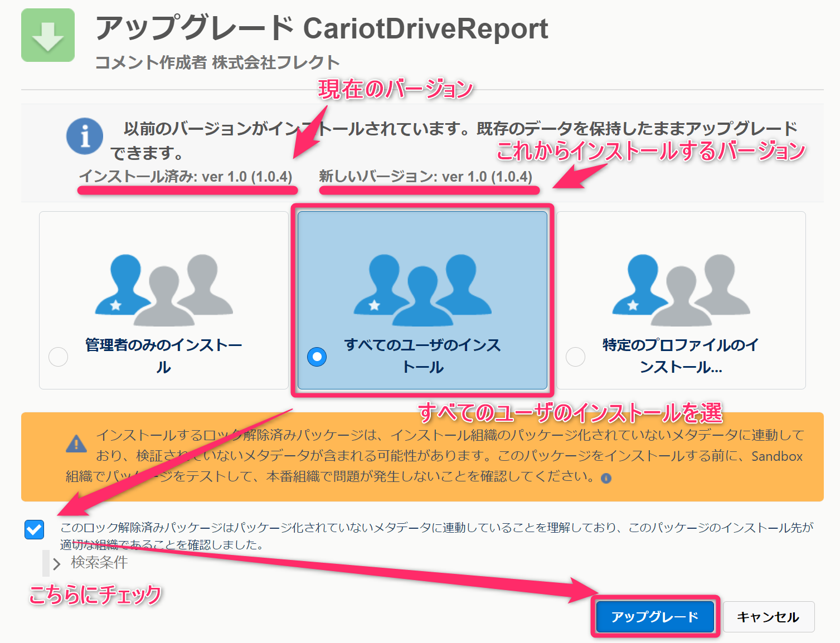Image resolution: width=840 pixels, height=643 pixels.
Task: Click the previous version installed info message
Action: [x=454, y=140]
